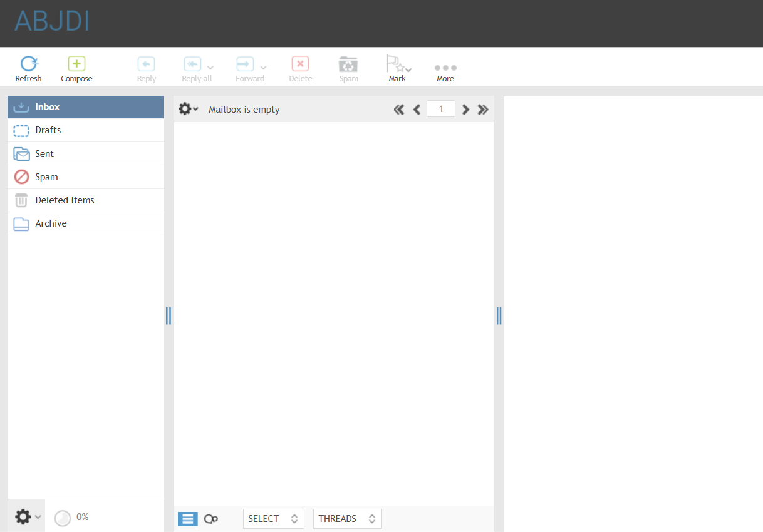Expand Reply all options arrow
The width and height of the screenshot is (763, 532).
click(x=210, y=68)
